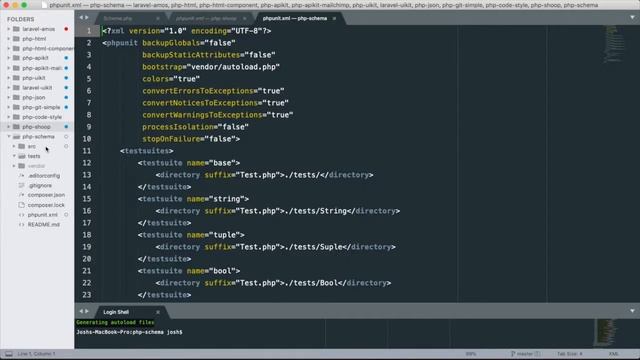Click the .gitignore file icon
Viewport: 640px width, 360px height.
[22, 186]
